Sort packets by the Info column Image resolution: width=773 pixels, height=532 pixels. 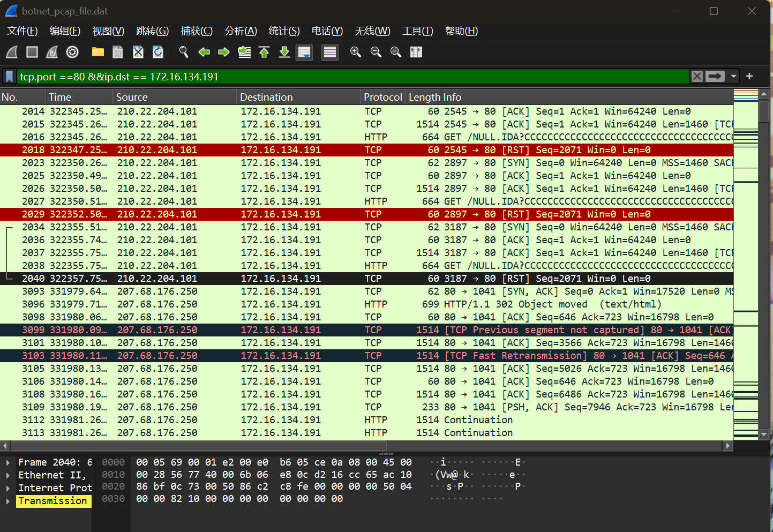click(587, 97)
